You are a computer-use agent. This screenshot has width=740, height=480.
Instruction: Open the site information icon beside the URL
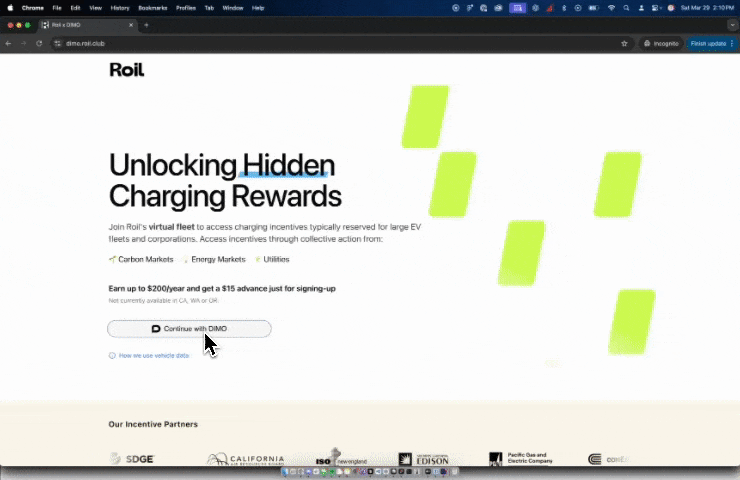[x=58, y=43]
